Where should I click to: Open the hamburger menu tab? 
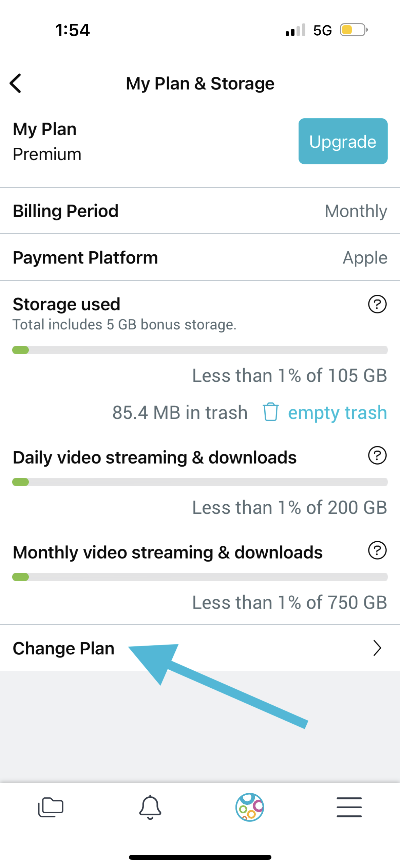pyautogui.click(x=349, y=807)
